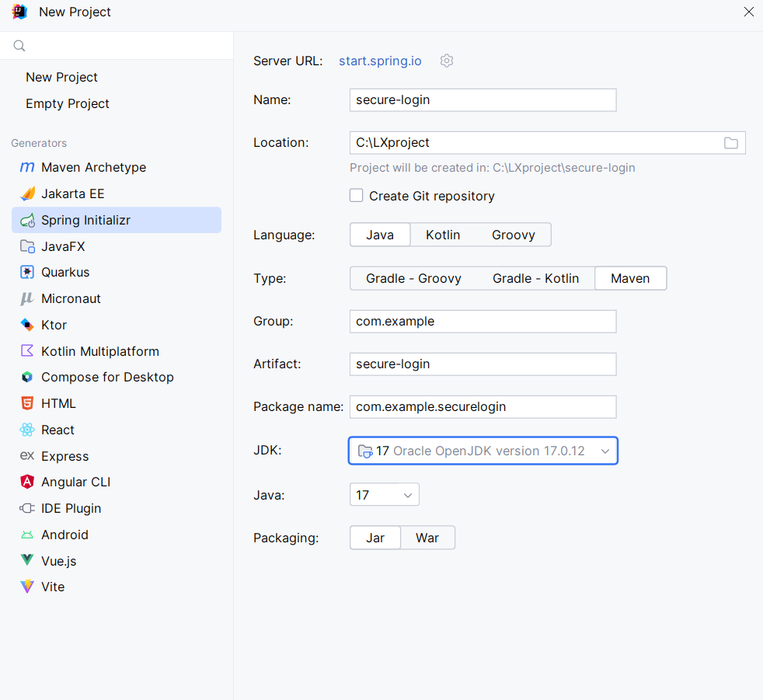Click the React atom icon

click(27, 430)
